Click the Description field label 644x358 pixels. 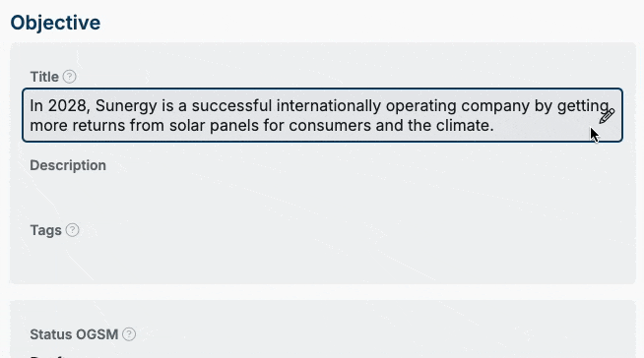68,165
